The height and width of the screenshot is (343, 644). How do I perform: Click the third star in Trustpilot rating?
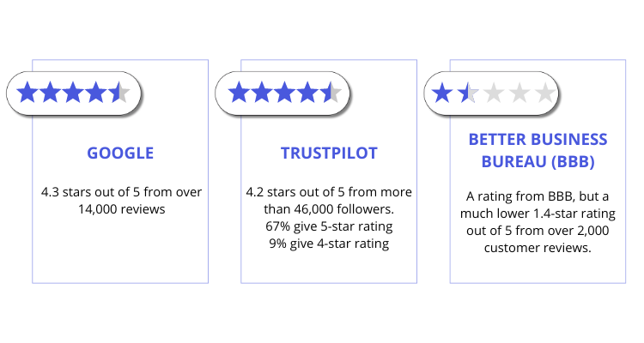click(x=284, y=93)
